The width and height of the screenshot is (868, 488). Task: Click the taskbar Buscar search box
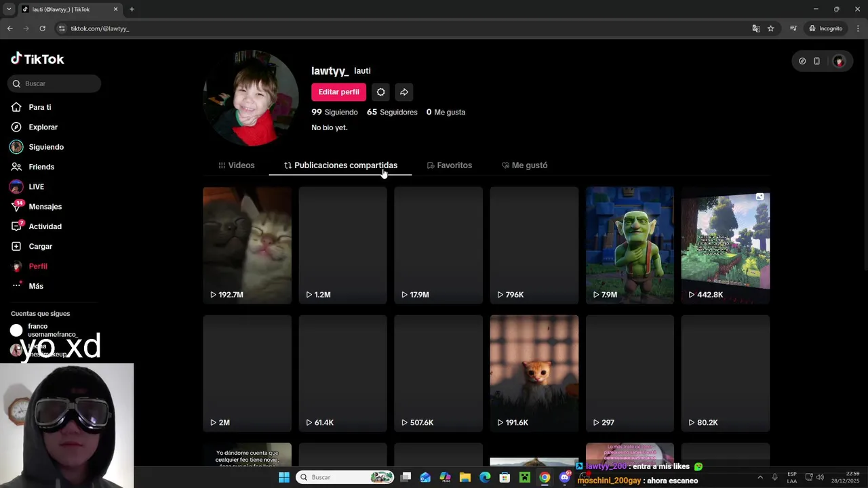346,477
